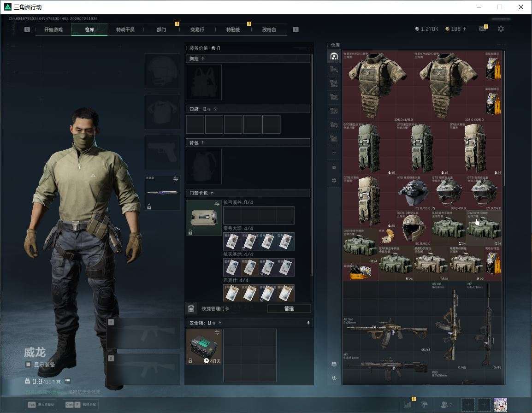Click the stack layers icon below warehouse

coord(334,364)
